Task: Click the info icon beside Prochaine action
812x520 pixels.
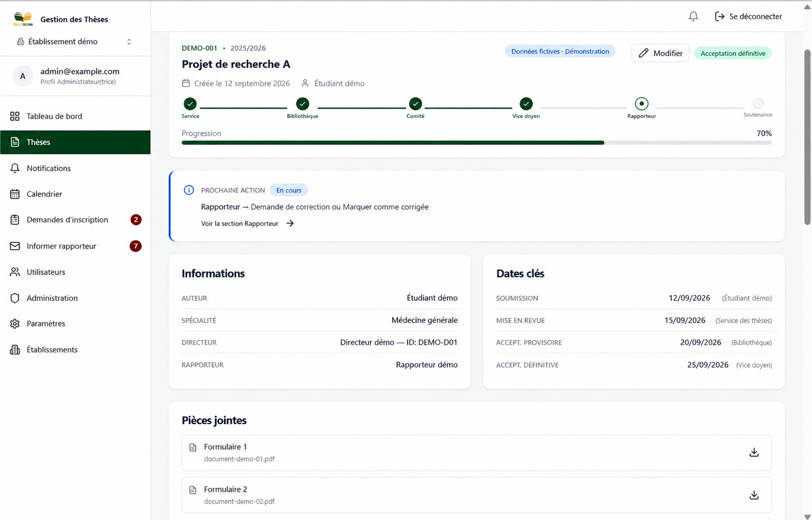Action: tap(189, 190)
